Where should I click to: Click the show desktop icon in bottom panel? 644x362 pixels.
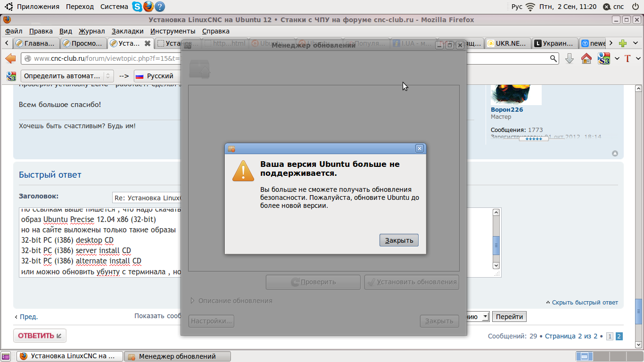pyautogui.click(x=6, y=356)
